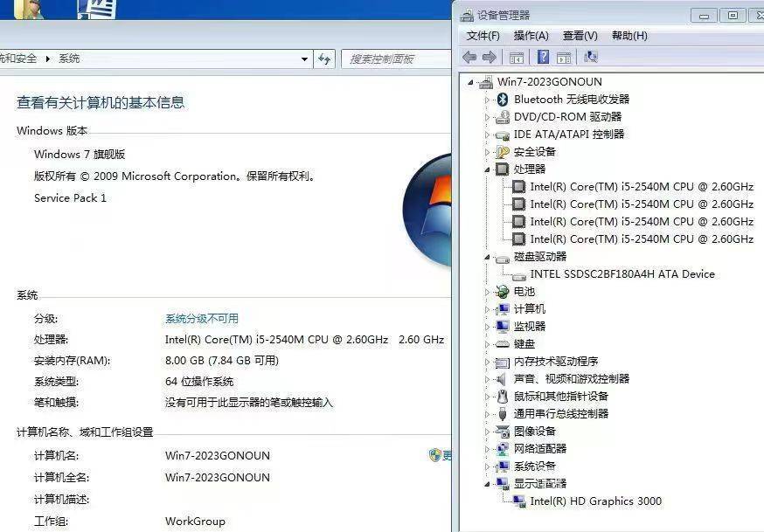Screen dimensions: 764x532
Task: Open the 文件(F) menu
Action: tap(483, 36)
